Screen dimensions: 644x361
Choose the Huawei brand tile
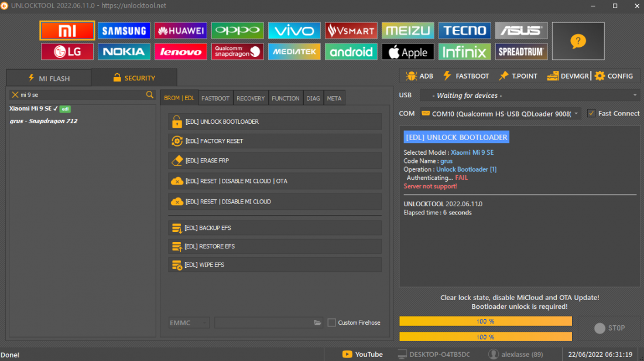181,30
